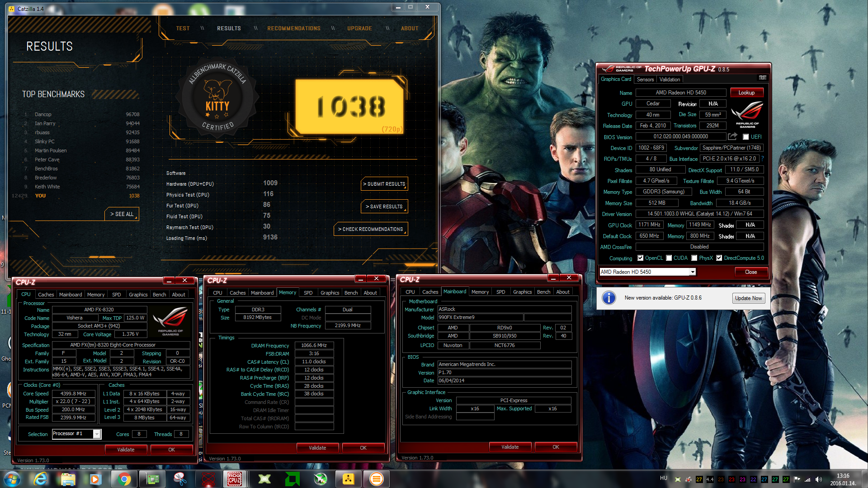Click the network signal tray icon
Screen dimensions: 868x488
click(x=807, y=479)
